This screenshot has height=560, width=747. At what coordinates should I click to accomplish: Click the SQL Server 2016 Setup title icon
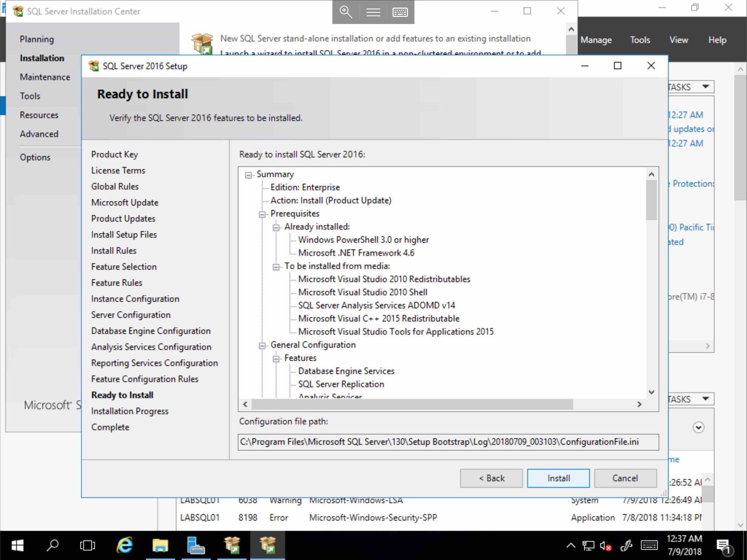pos(94,66)
